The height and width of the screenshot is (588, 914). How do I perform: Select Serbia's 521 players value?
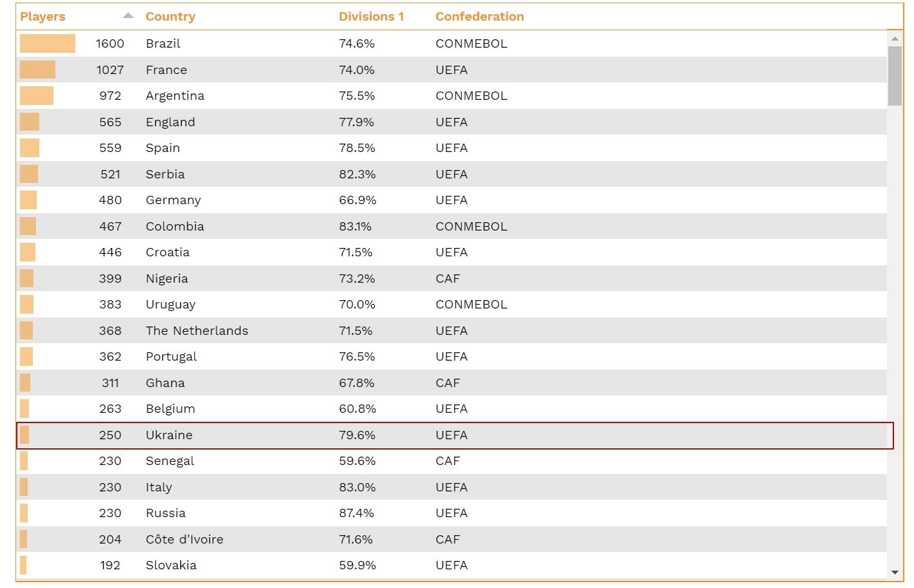pyautogui.click(x=110, y=175)
